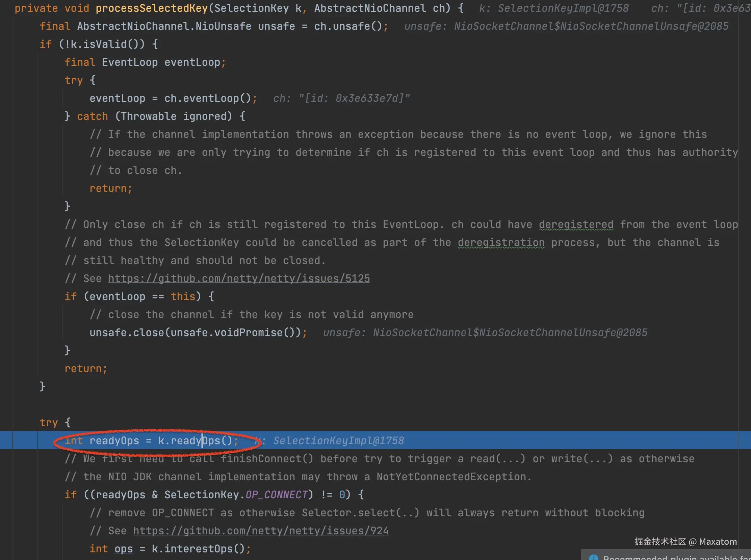Click the blue info icon in plugin notification

[593, 558]
